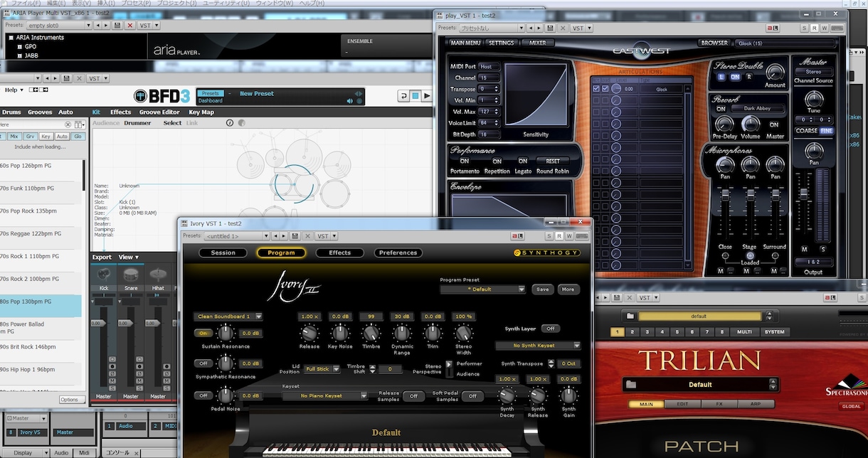Image resolution: width=868 pixels, height=458 pixels.
Task: Click the R read automation button in play_VST toolbar
Action: [x=814, y=28]
